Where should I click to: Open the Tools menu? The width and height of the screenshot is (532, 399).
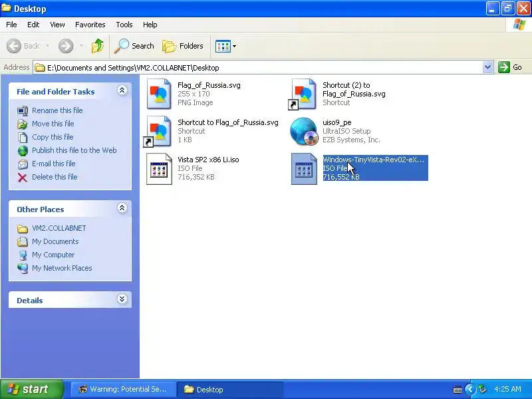[124, 25]
